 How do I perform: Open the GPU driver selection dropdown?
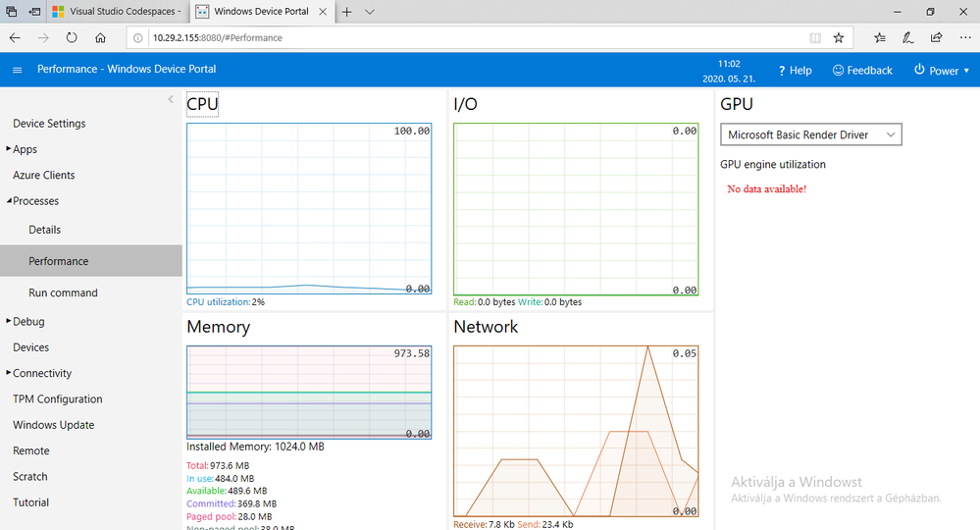810,134
